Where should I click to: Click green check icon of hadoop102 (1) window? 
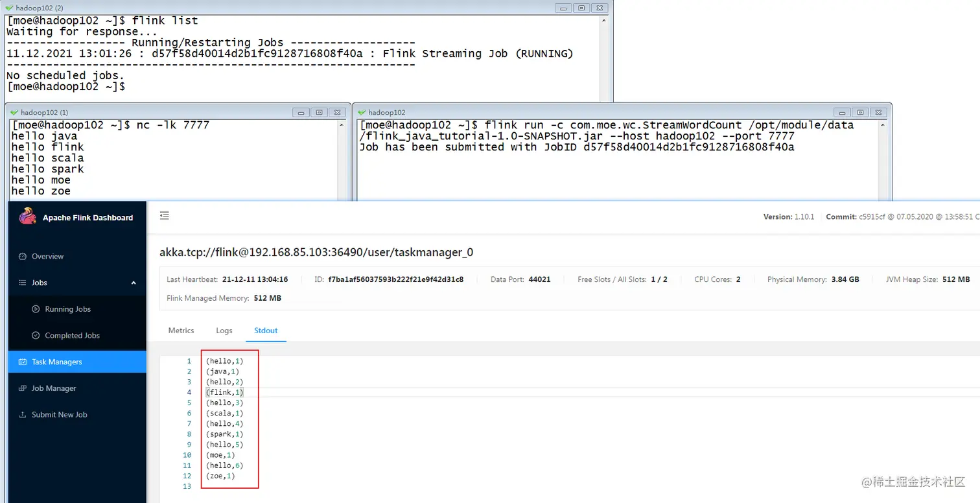click(14, 112)
